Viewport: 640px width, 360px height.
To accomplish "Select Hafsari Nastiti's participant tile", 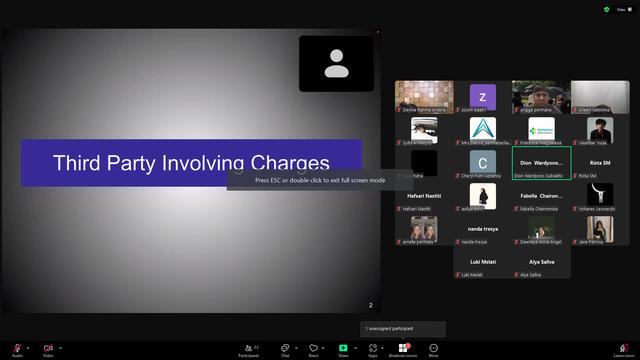I will coord(424,196).
